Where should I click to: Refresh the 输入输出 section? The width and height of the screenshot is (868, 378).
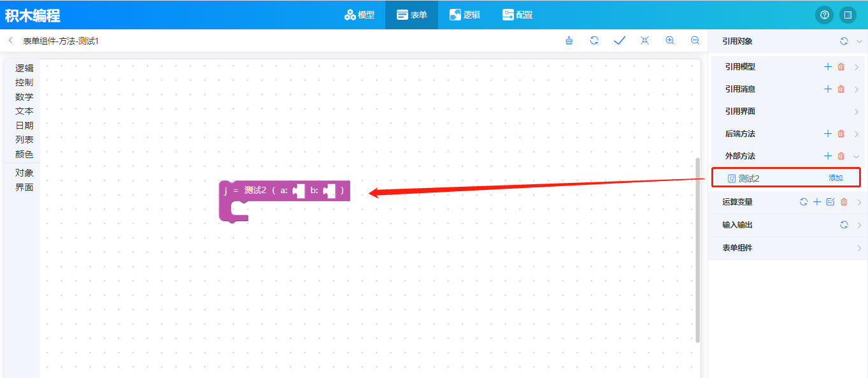point(844,225)
